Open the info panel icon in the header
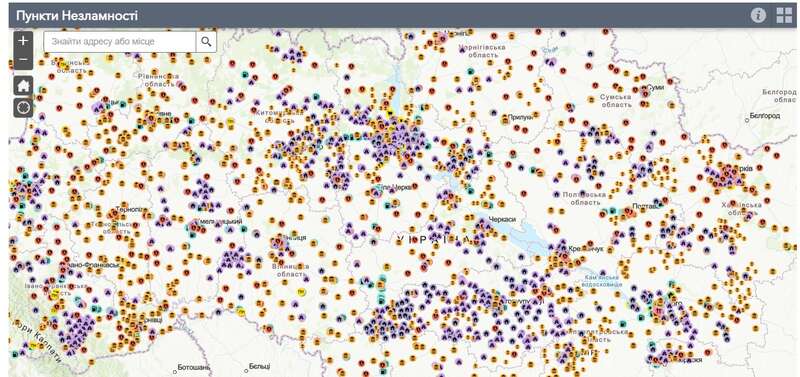The width and height of the screenshot is (800, 377). [758, 15]
